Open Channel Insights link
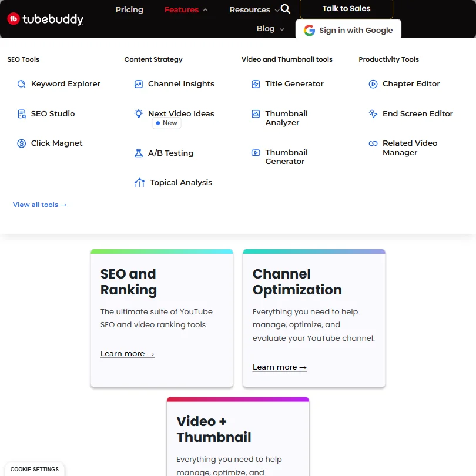Image resolution: width=476 pixels, height=476 pixels. coord(181,84)
